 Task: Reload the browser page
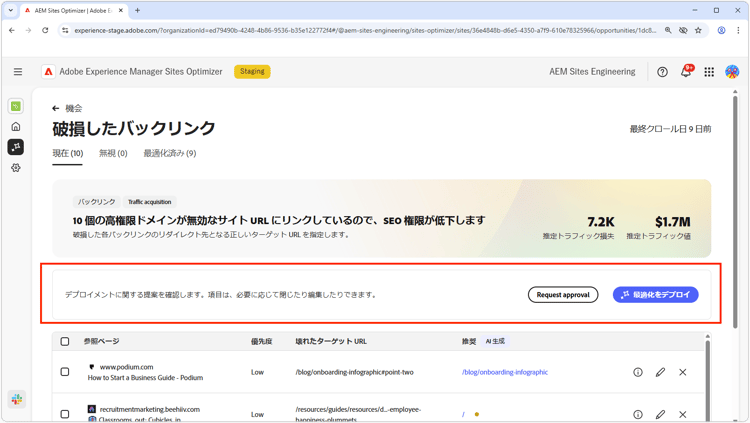(45, 30)
